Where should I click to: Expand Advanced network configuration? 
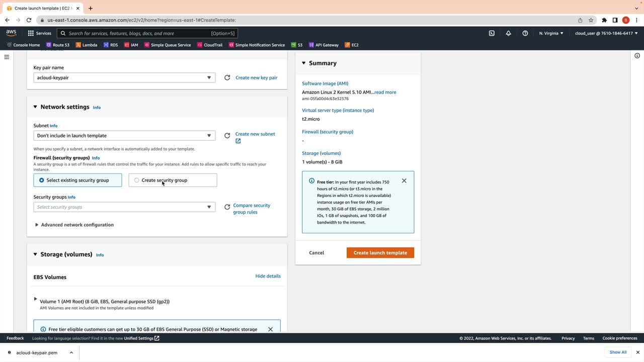click(74, 225)
